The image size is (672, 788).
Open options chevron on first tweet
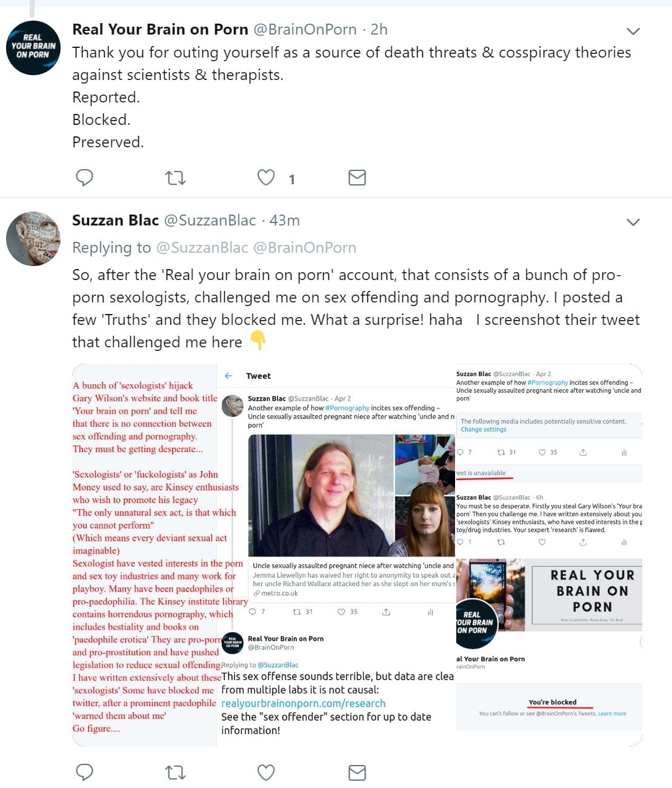(x=633, y=31)
